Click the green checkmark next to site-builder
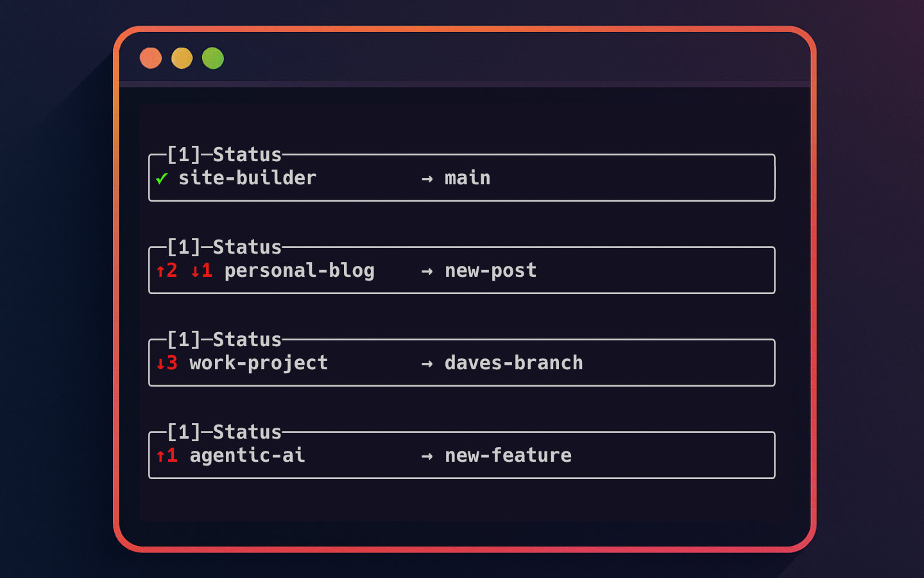 click(x=161, y=178)
